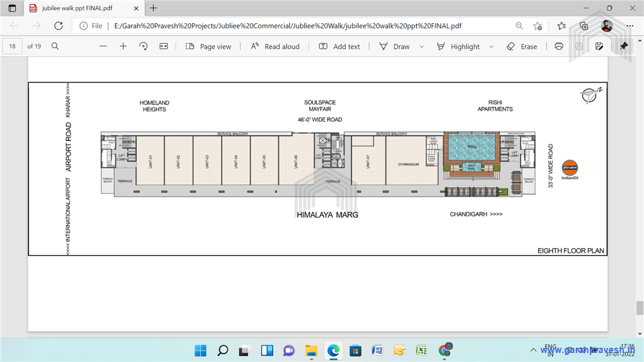Open a new browser tab
This screenshot has height=362, width=644.
click(x=153, y=8)
